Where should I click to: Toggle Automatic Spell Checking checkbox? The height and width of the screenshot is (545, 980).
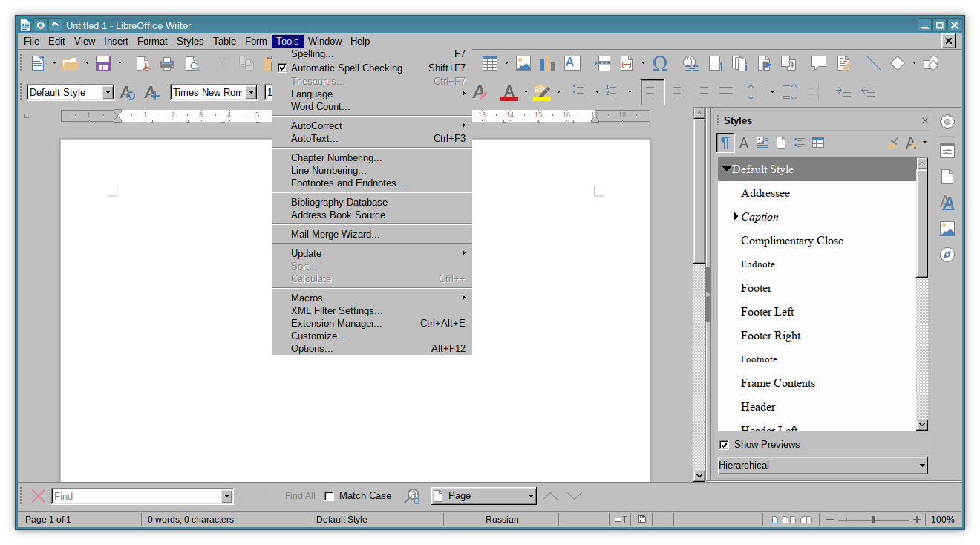tap(282, 68)
